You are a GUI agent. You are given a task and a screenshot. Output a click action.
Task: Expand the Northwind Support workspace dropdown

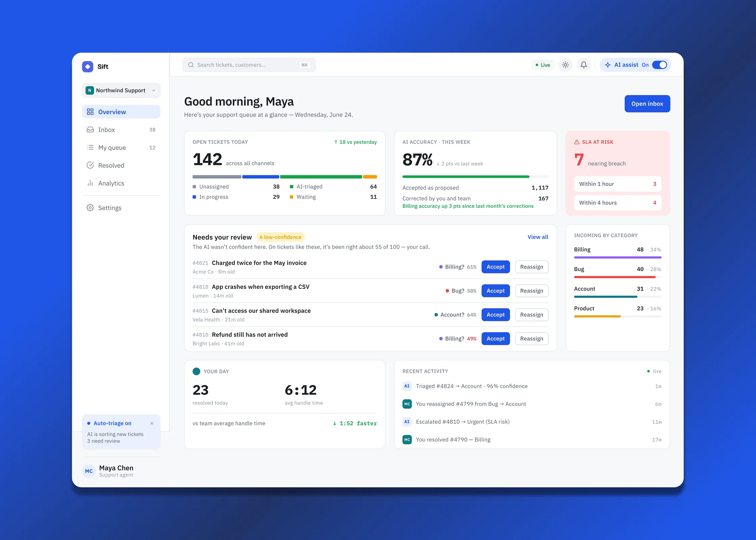point(121,90)
